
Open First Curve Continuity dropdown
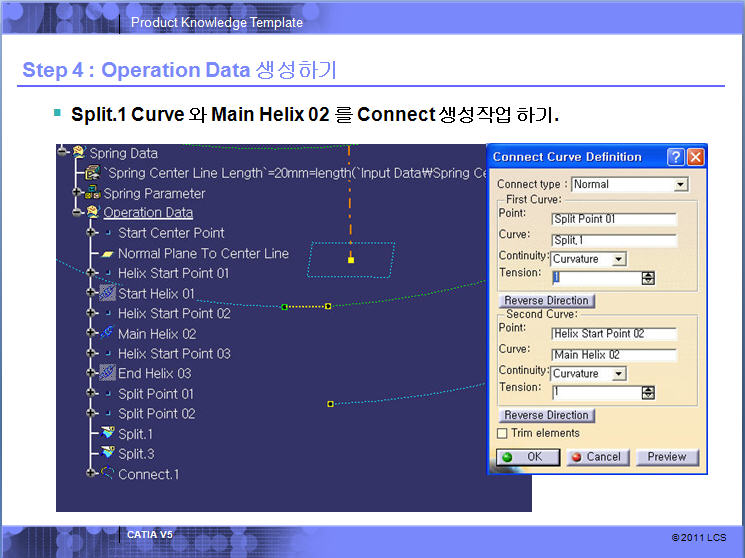[619, 259]
